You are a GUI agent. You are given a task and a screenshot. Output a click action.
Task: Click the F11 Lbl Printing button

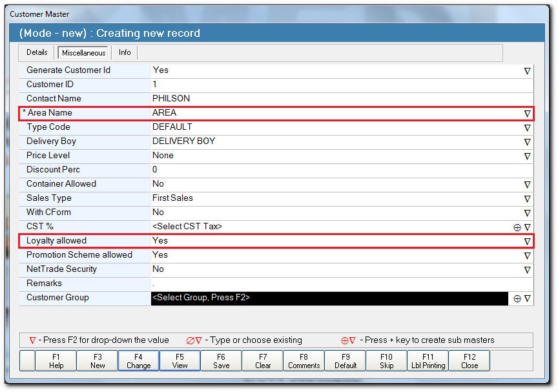[x=428, y=361]
